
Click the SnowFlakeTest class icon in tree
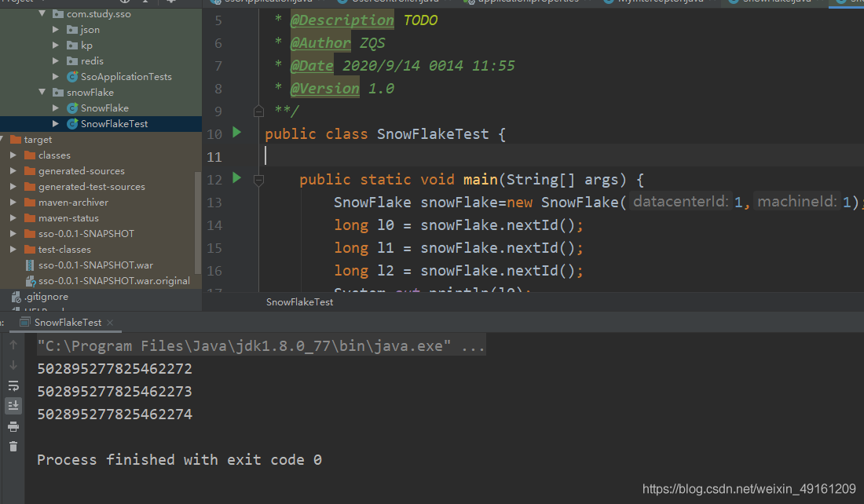tap(72, 124)
